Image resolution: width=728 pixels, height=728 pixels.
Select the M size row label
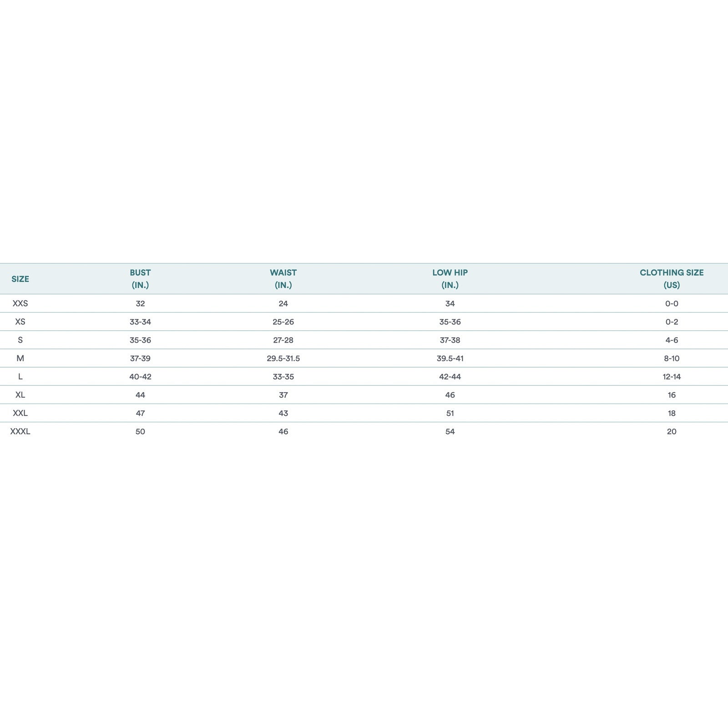[x=20, y=359]
